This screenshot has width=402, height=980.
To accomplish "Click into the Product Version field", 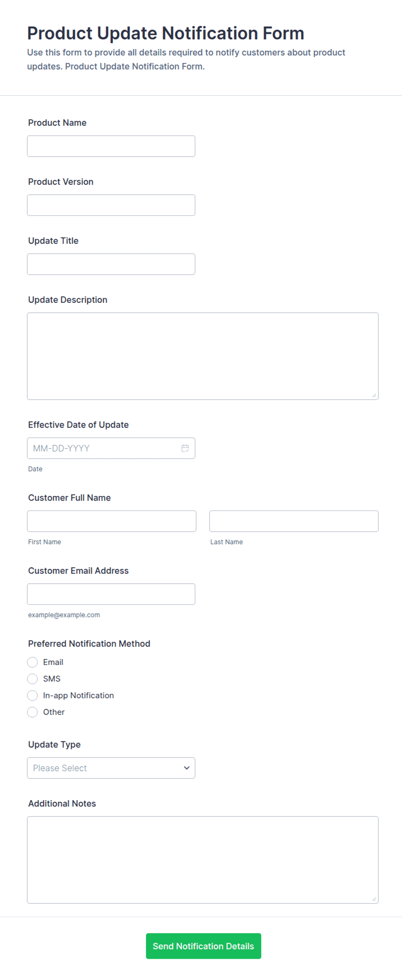I will [111, 205].
